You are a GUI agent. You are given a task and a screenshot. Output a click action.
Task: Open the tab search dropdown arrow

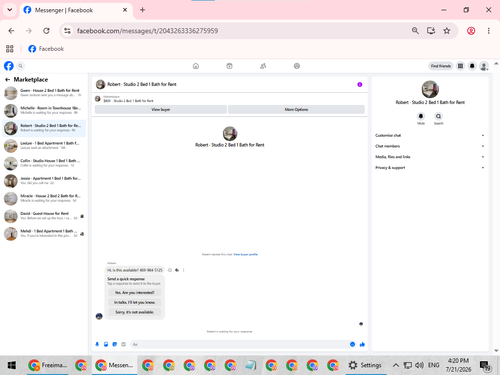coord(10,10)
